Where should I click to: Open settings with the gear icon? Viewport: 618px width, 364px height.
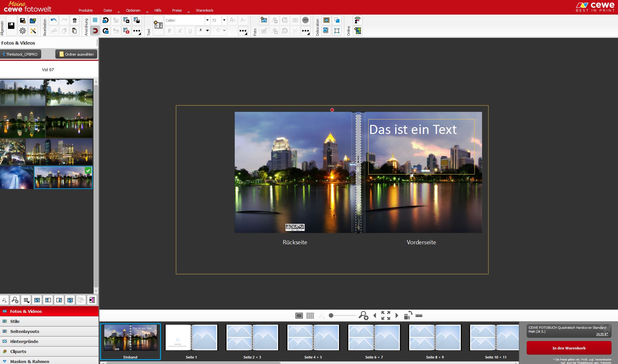click(x=22, y=31)
